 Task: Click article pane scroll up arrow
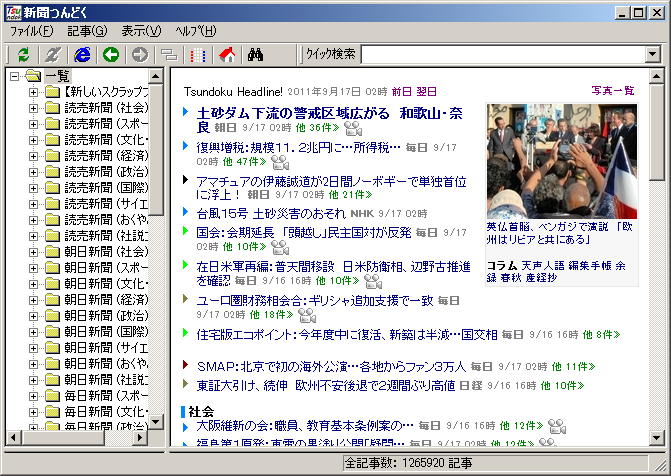[x=656, y=77]
